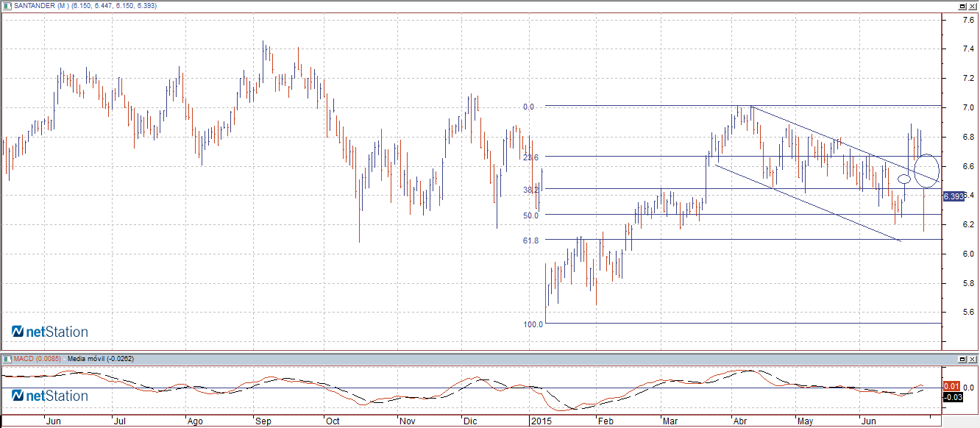Maximize the SANTANDER price chart panel
980x428 pixels.
962,5
